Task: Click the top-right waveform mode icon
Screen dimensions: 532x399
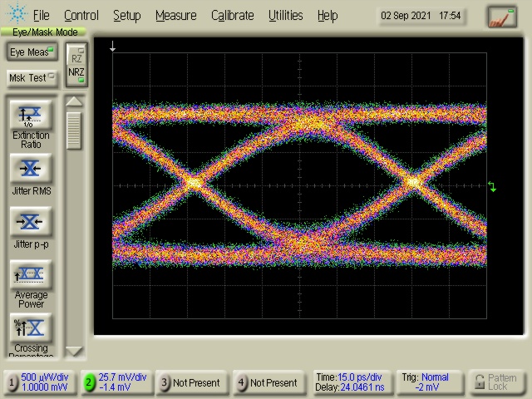Action: [501, 16]
